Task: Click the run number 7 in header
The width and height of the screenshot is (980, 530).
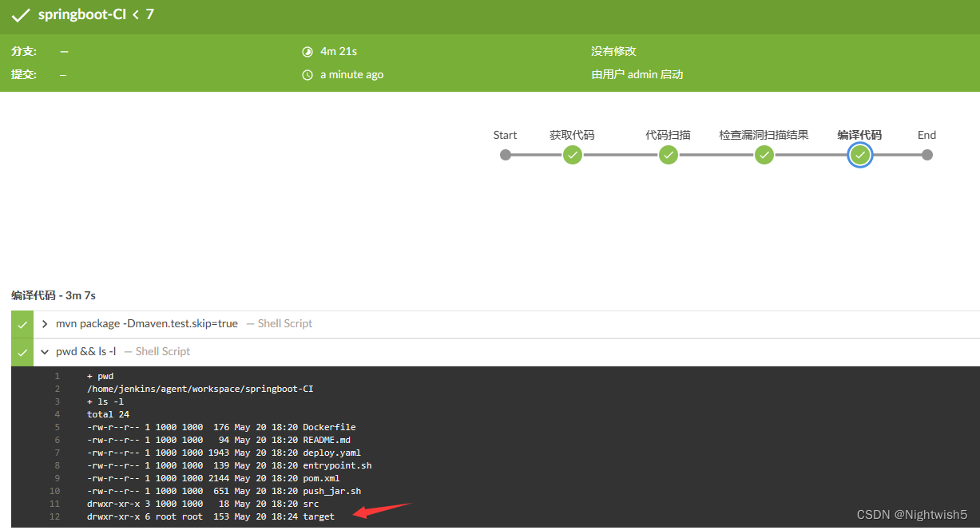Action: (150, 14)
